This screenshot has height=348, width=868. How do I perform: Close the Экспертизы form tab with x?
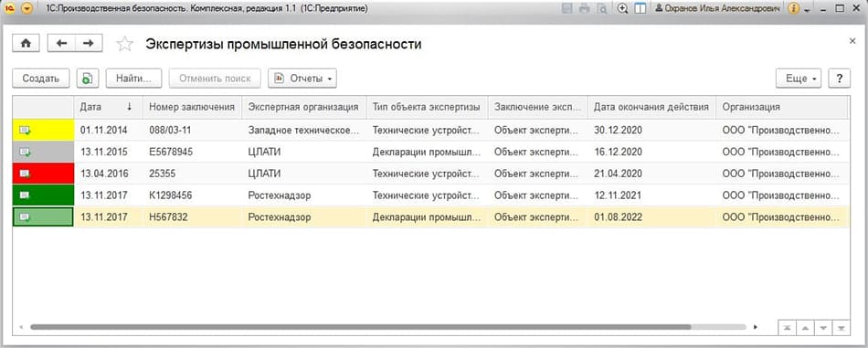[852, 41]
